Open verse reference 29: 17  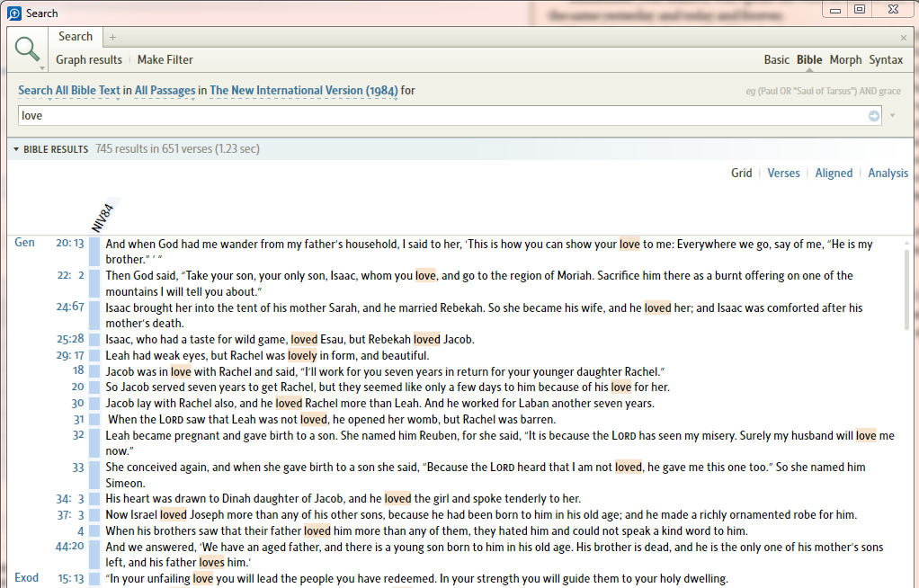click(x=70, y=355)
